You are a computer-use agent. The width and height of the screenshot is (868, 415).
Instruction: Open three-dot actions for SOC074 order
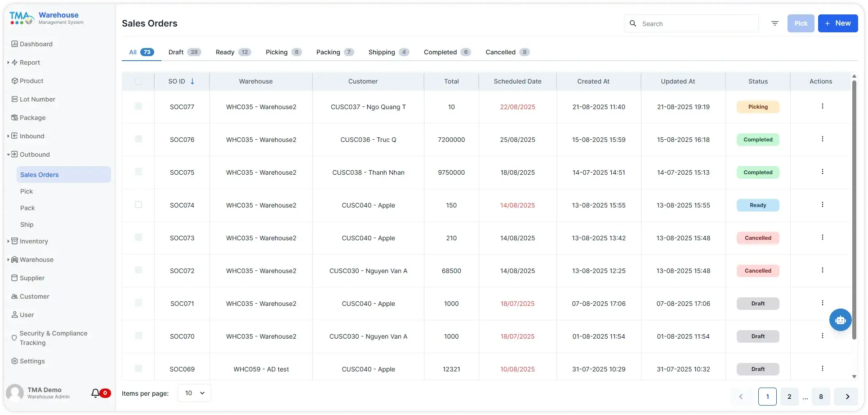tap(822, 205)
